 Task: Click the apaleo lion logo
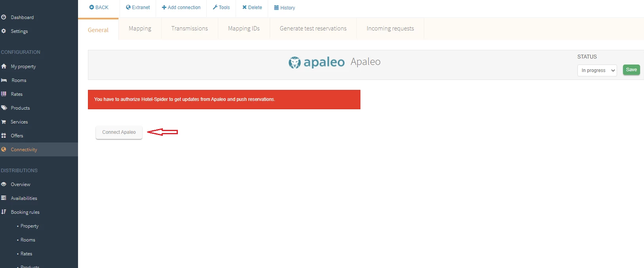(294, 63)
